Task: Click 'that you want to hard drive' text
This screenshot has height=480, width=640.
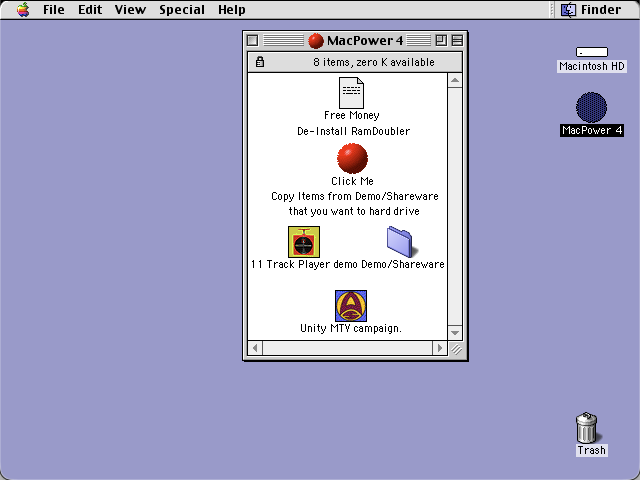Action: pyautogui.click(x=354, y=211)
